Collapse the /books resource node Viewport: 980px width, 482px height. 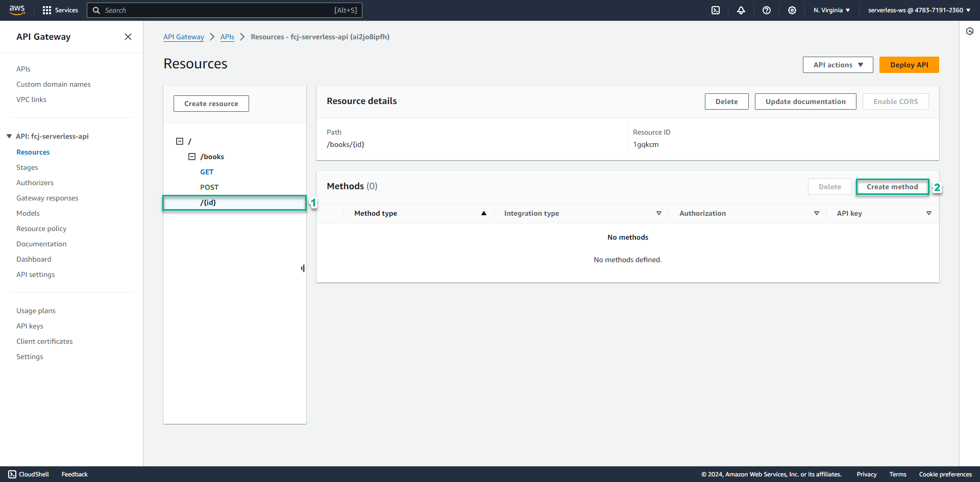(192, 157)
